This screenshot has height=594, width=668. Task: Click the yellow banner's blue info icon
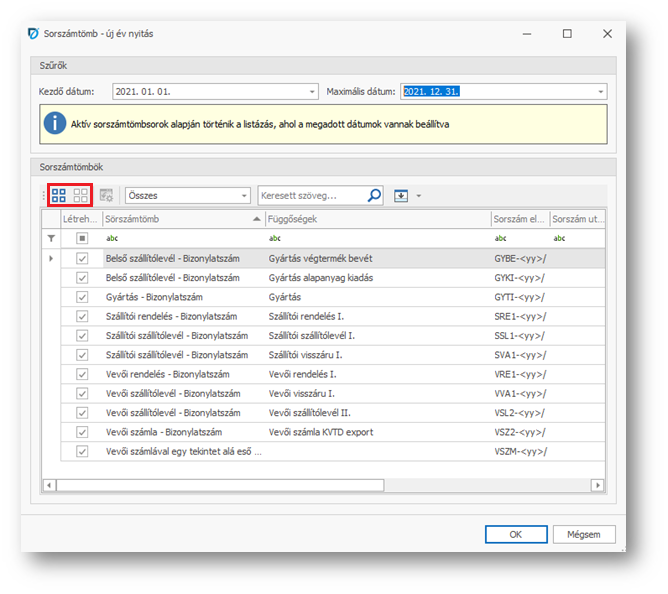pyautogui.click(x=54, y=123)
